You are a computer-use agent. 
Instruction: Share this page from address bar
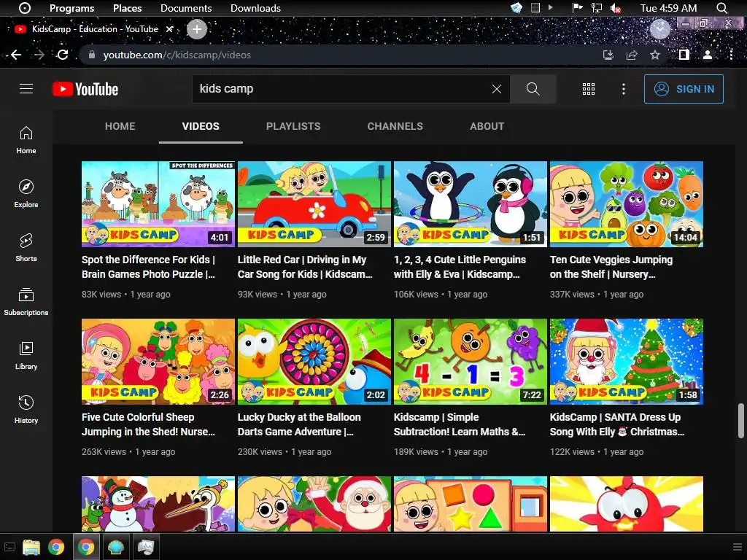point(632,55)
